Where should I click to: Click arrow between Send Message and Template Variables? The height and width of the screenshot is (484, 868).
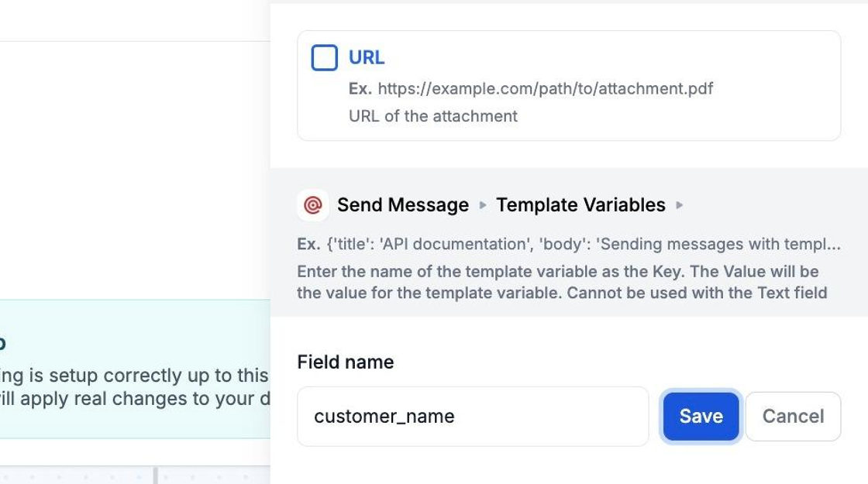(483, 205)
